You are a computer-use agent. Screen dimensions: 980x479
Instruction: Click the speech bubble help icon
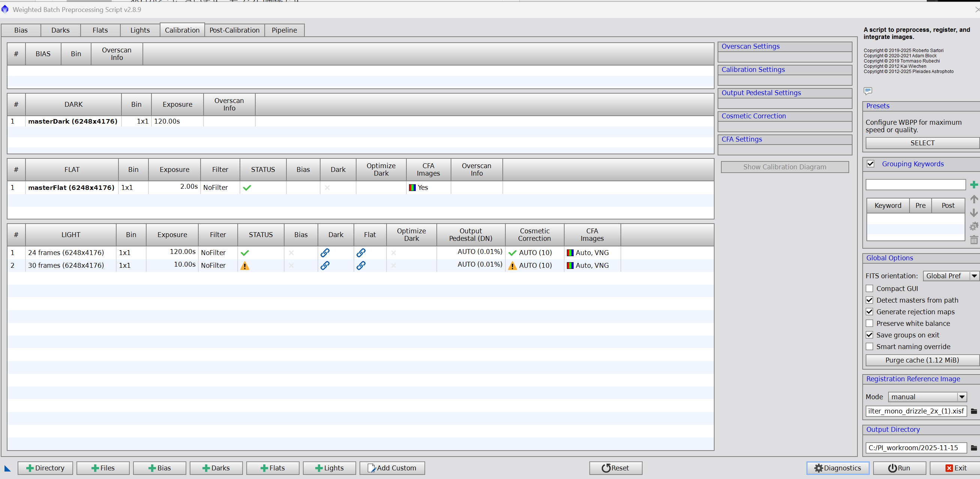[x=868, y=91]
